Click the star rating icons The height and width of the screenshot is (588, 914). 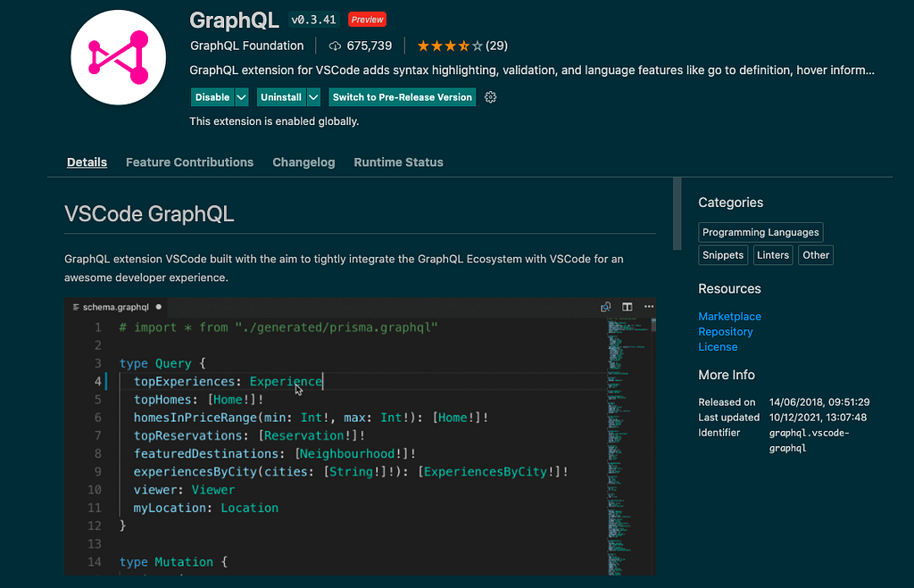point(450,46)
